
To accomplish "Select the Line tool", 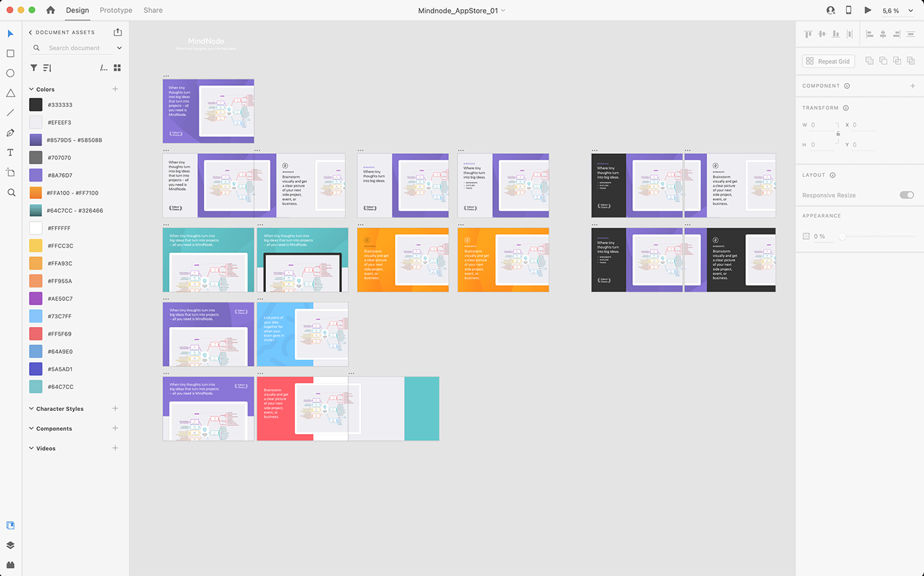I will coord(10,113).
